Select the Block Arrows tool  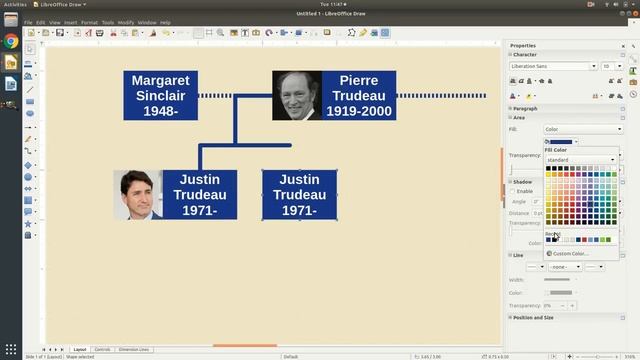(x=28, y=189)
